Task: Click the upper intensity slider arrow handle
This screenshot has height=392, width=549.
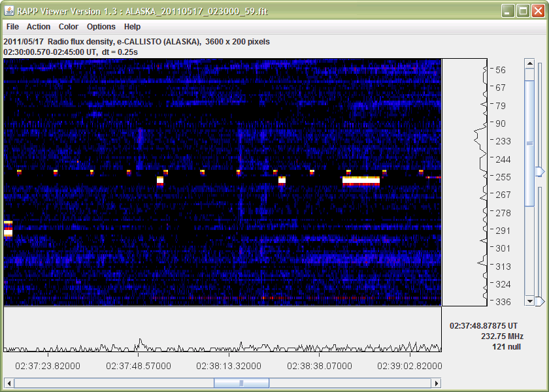Action: [541, 171]
